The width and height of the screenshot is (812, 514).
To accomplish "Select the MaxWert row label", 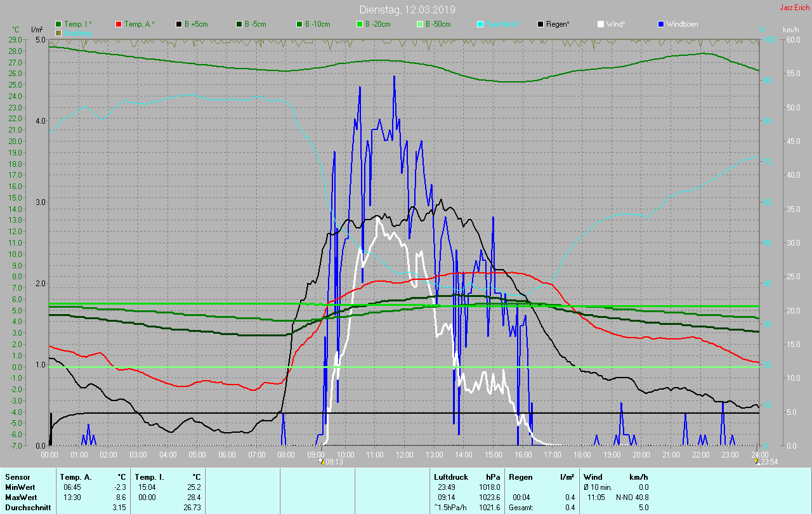I will tap(20, 497).
